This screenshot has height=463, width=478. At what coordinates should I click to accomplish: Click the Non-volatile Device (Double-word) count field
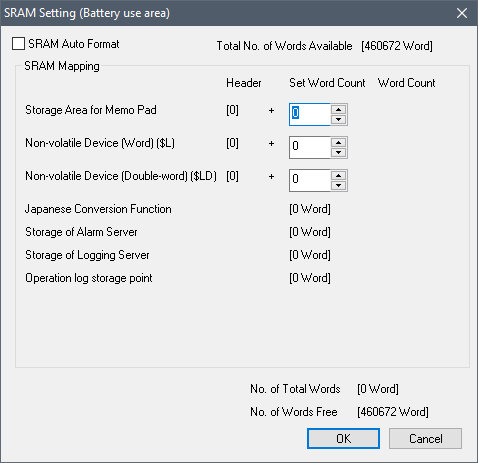click(310, 180)
